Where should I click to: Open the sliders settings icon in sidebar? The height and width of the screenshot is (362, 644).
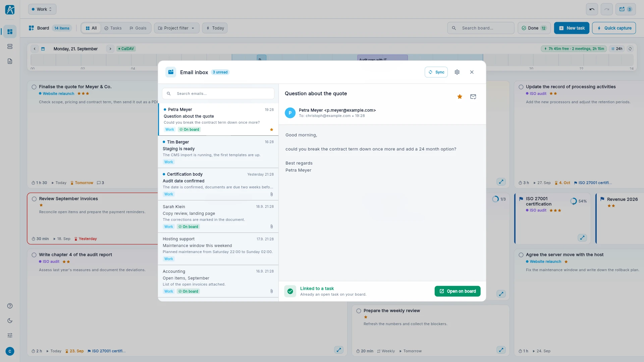pos(10,335)
